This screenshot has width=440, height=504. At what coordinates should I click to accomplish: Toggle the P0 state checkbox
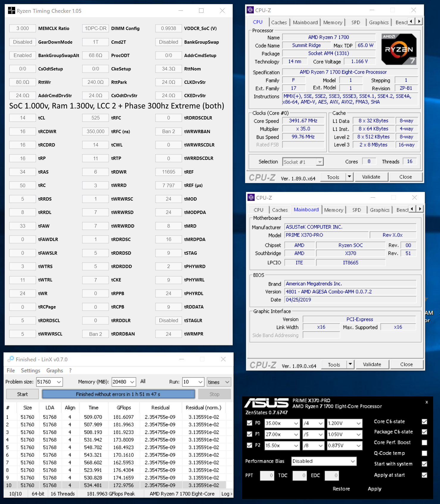(250, 423)
